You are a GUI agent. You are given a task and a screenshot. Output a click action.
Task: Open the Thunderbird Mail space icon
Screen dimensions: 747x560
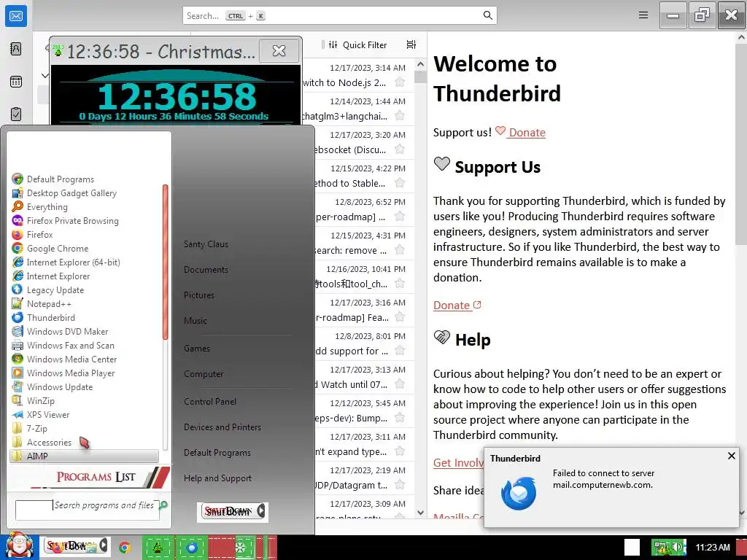(16, 16)
